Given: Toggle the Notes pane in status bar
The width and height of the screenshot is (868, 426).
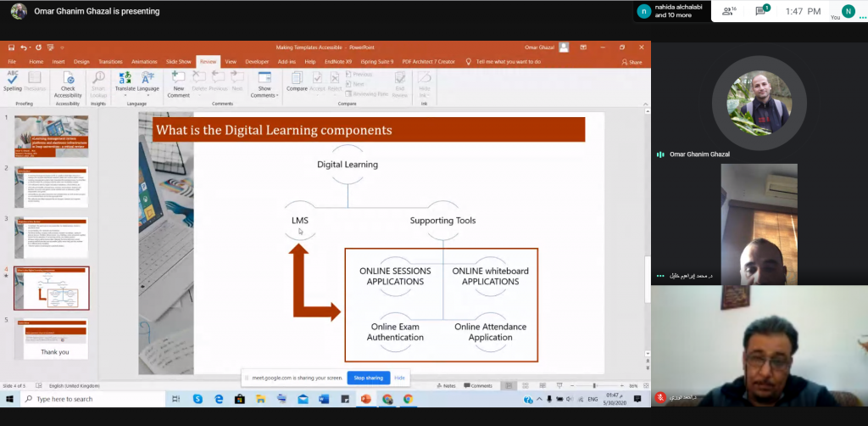Looking at the screenshot, I should click(x=446, y=386).
